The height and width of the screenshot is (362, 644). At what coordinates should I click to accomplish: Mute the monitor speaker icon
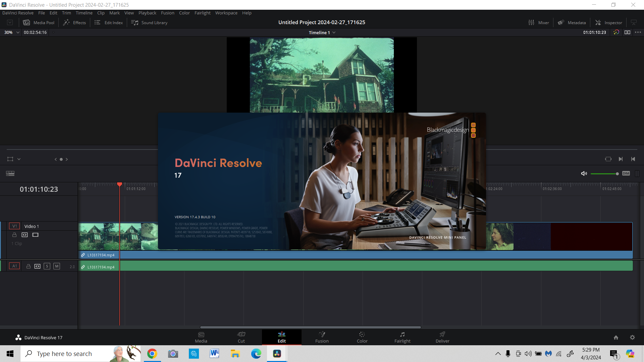point(584,173)
